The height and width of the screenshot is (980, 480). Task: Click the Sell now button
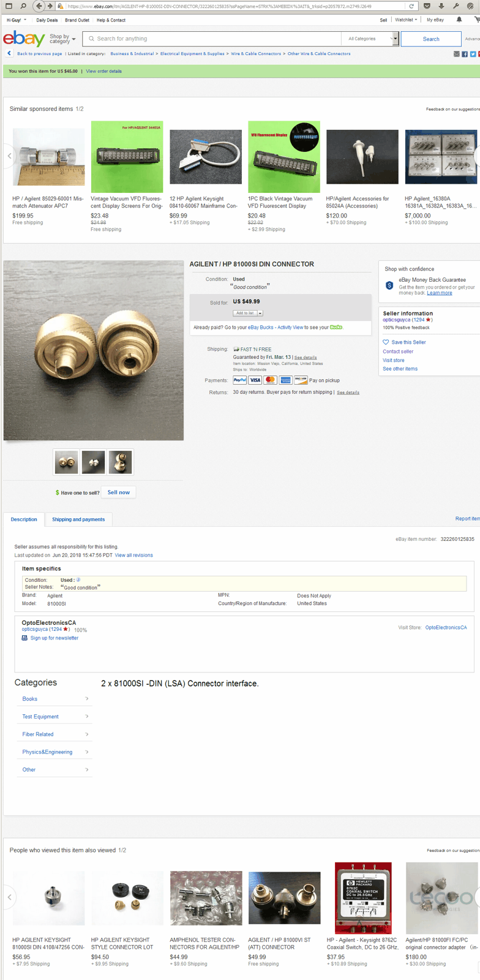(119, 492)
